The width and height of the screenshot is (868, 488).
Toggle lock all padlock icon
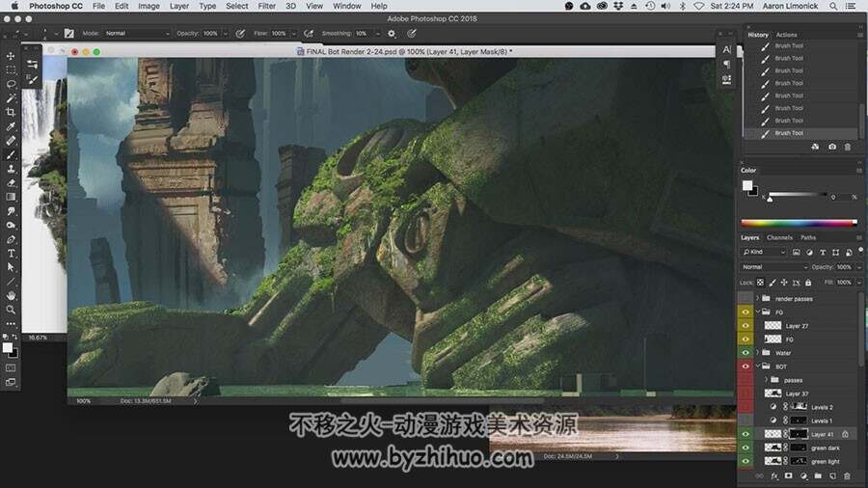pyautogui.click(x=808, y=283)
